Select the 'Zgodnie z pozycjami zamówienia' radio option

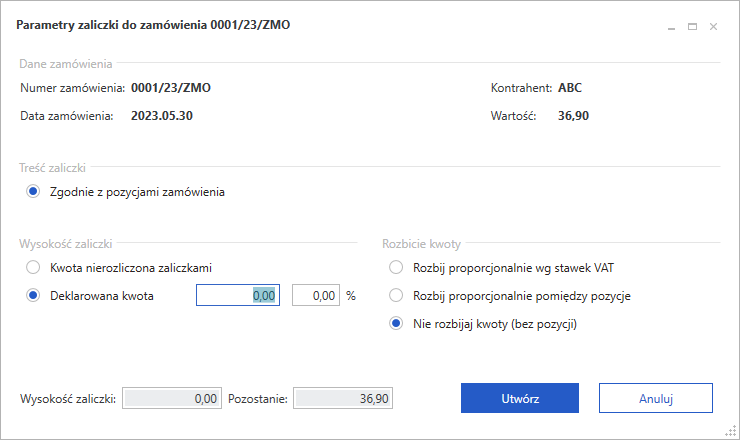[x=33, y=192]
